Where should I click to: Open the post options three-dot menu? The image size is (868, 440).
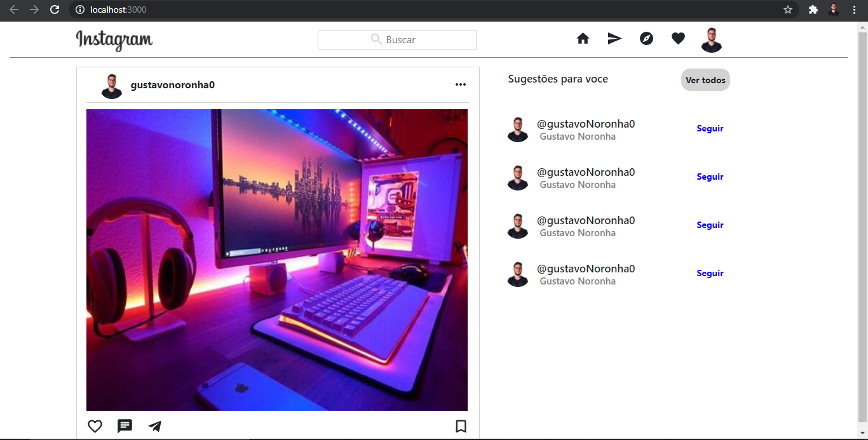coord(460,84)
